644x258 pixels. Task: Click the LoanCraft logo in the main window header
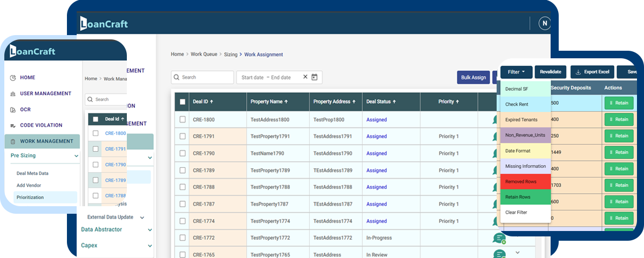tap(104, 24)
